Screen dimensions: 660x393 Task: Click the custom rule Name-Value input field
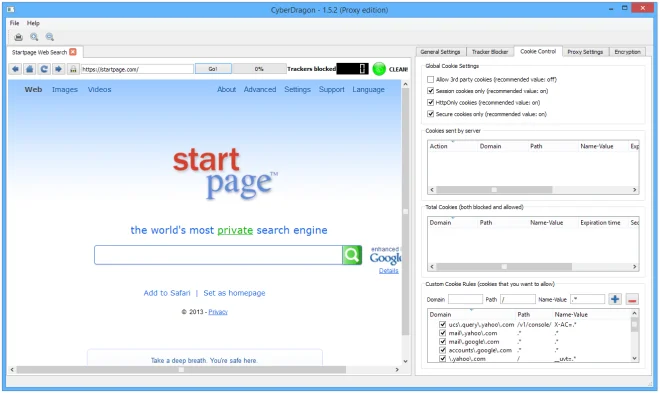588,299
